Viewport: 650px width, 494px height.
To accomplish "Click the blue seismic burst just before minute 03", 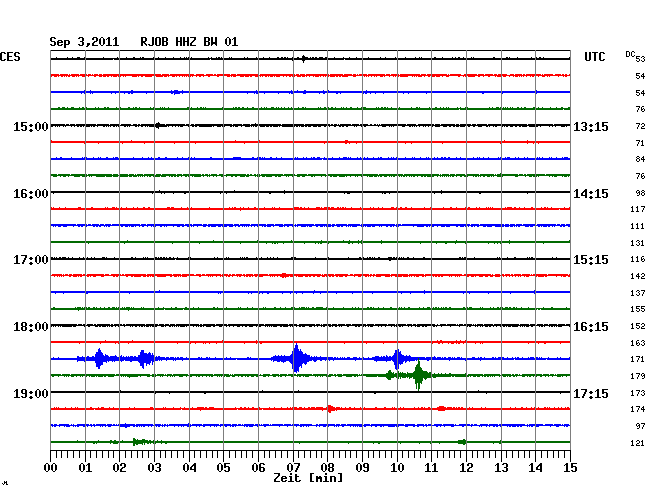I will [144, 359].
